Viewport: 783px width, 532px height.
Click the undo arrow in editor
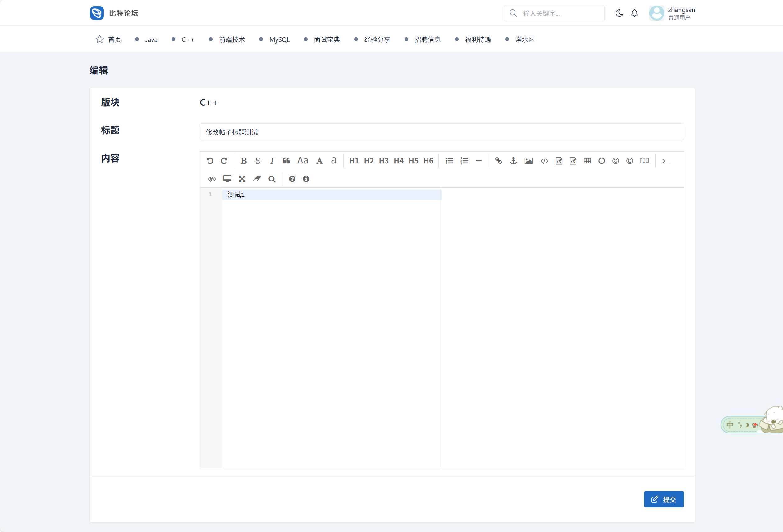click(210, 161)
